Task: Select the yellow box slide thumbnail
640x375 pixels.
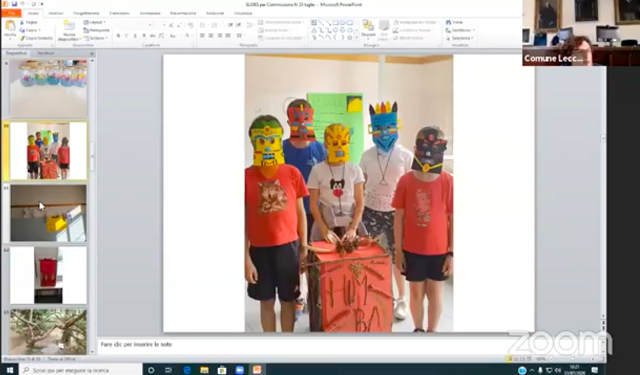Action: [x=48, y=213]
